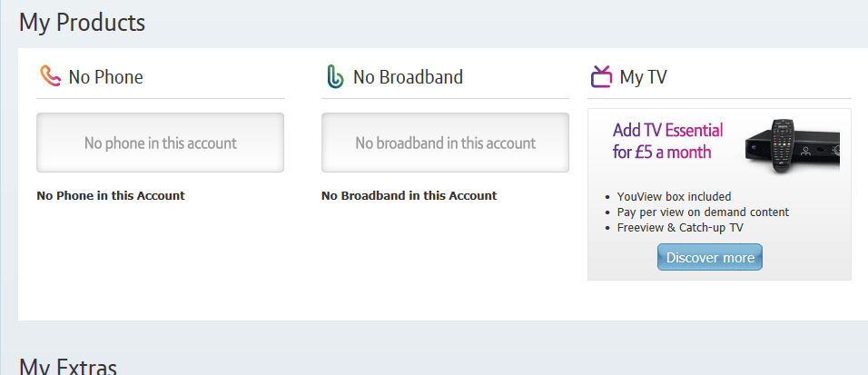Click the Discover more button

(710, 258)
